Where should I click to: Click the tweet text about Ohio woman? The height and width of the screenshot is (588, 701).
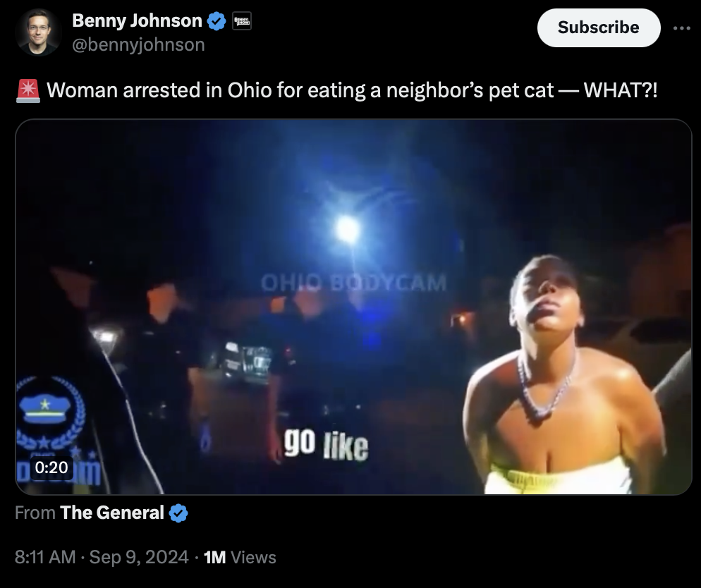tap(352, 90)
